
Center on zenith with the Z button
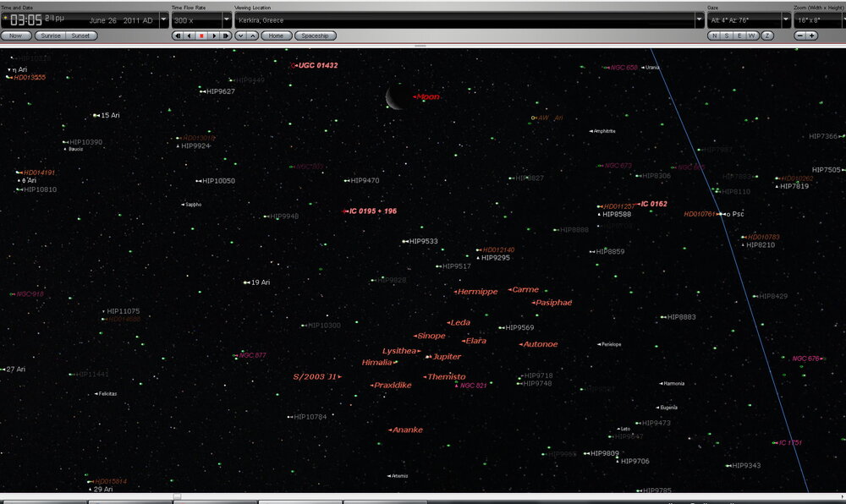[x=766, y=36]
